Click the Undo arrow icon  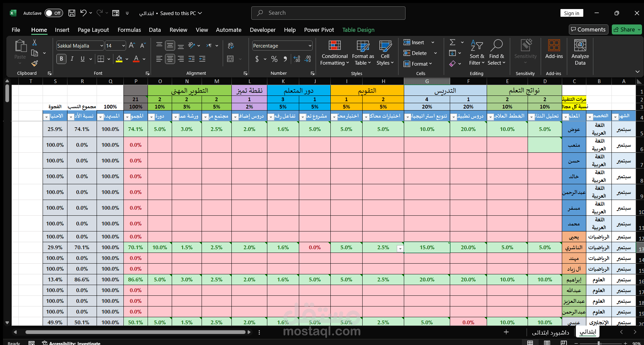click(x=83, y=13)
